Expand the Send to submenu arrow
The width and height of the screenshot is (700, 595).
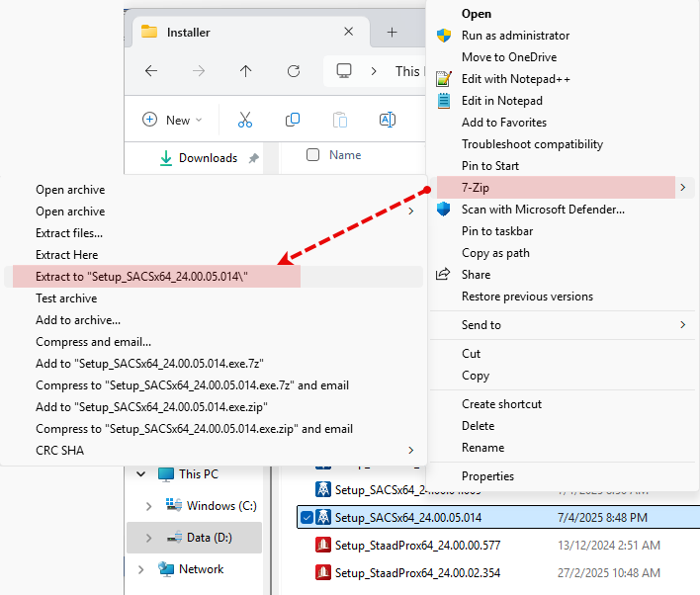point(683,324)
